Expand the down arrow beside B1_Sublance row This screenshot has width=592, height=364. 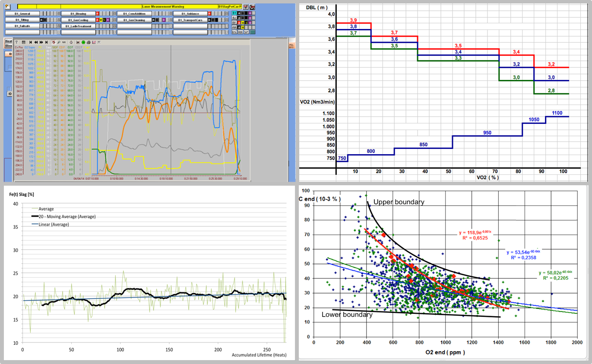227,14
